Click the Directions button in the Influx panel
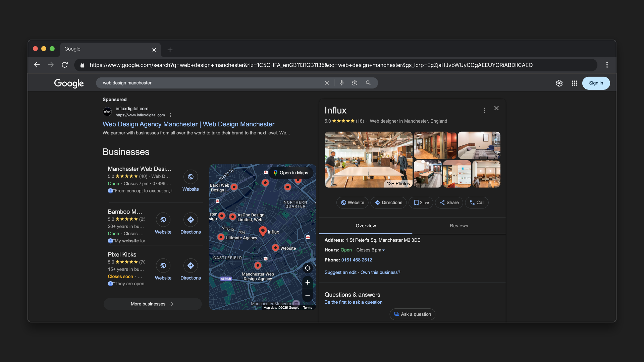 click(388, 202)
